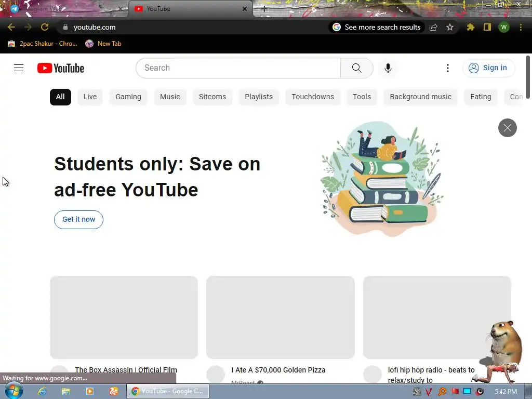Click the red flag tray icon

coord(455,392)
